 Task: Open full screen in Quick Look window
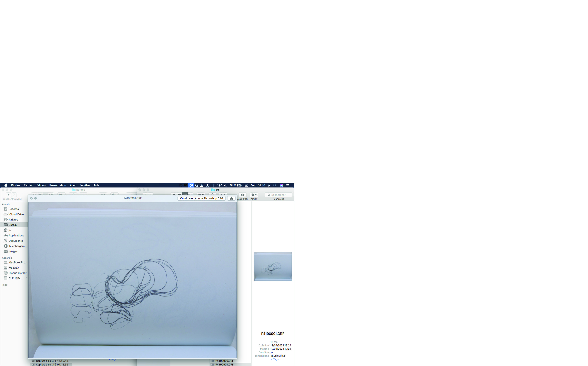click(x=36, y=198)
